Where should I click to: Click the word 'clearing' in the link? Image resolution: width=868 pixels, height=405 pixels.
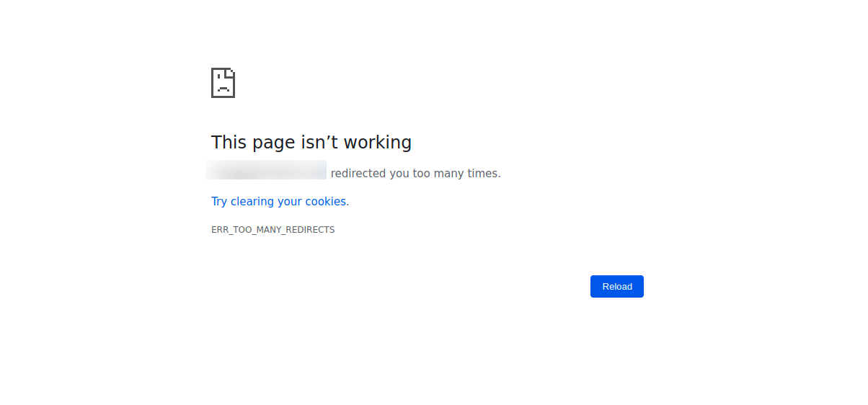coord(252,202)
